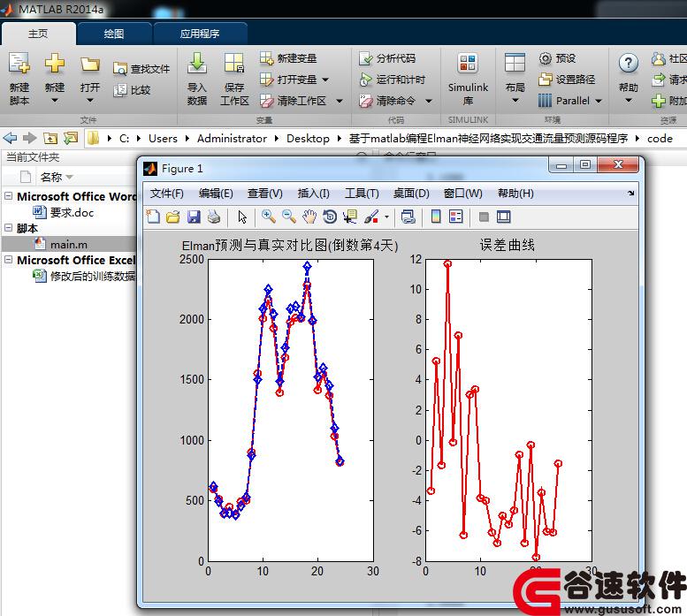The width and height of the screenshot is (687, 616).
Task: Open the Tools (工具) menu in Figure 1
Action: (x=362, y=193)
